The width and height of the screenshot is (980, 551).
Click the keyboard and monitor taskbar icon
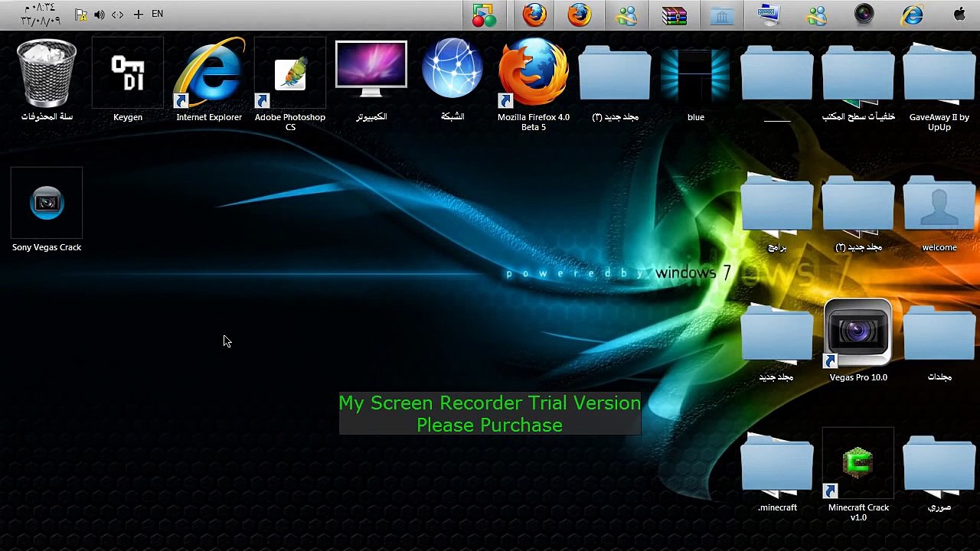point(769,15)
